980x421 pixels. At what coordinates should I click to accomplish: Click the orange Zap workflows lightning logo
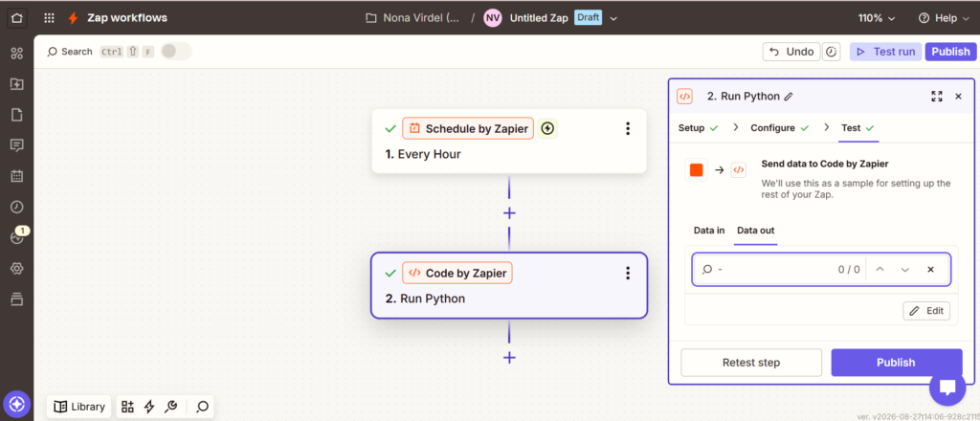click(73, 18)
